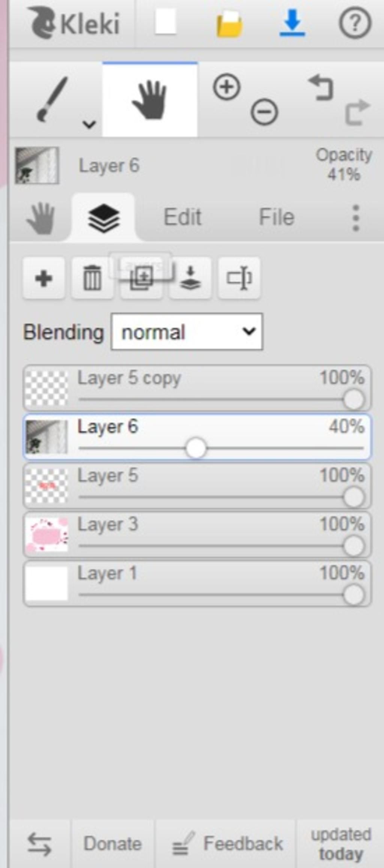Click the Layer 6 opacity slider handle

click(195, 448)
